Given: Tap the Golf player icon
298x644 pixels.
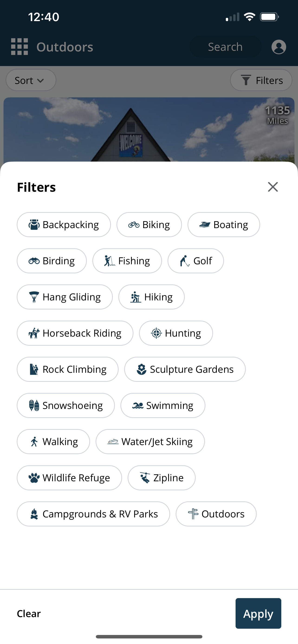Looking at the screenshot, I should [x=185, y=261].
